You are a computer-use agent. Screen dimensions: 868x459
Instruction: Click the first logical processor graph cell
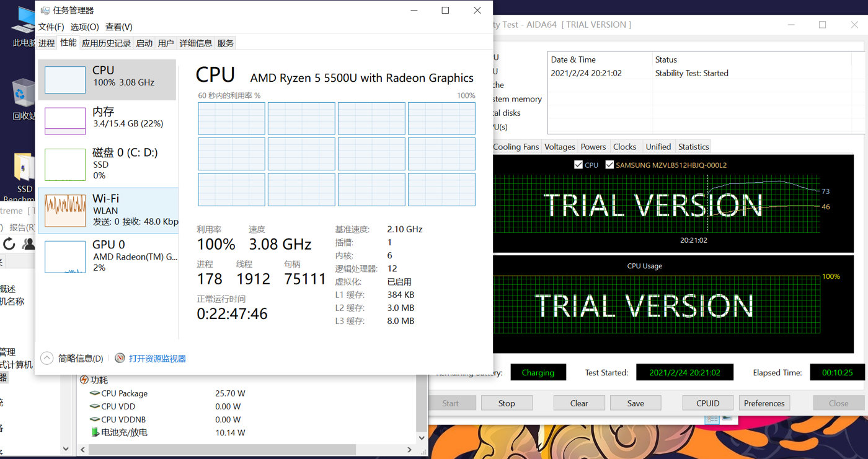pos(232,118)
